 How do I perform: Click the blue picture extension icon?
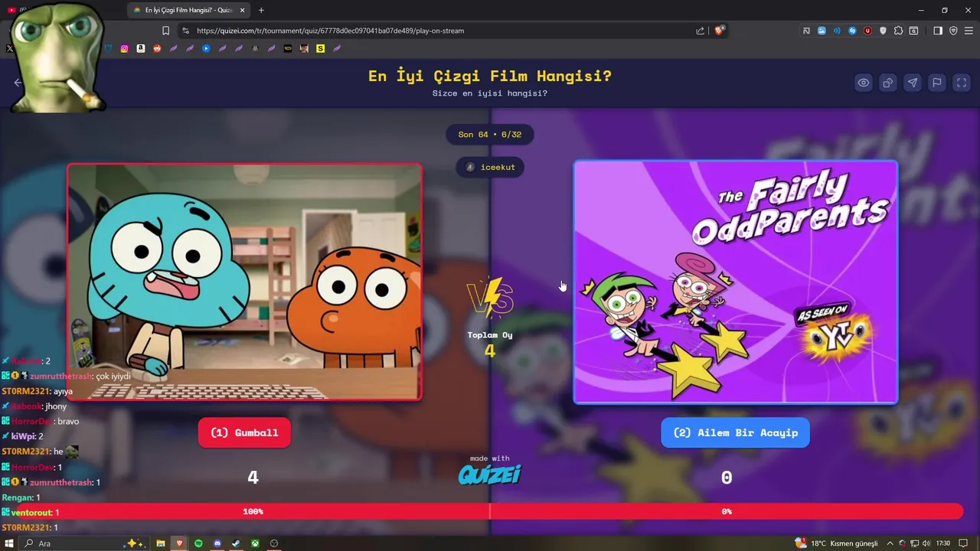point(822,31)
